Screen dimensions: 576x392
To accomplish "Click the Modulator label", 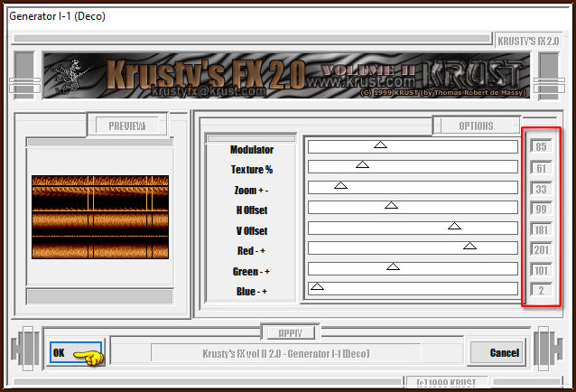I will pyautogui.click(x=252, y=150).
